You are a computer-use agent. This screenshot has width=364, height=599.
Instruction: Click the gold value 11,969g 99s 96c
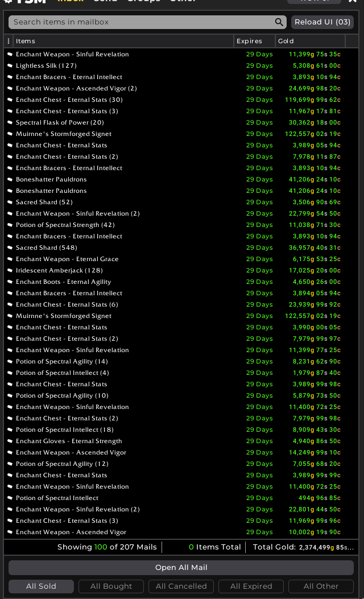coord(315,520)
